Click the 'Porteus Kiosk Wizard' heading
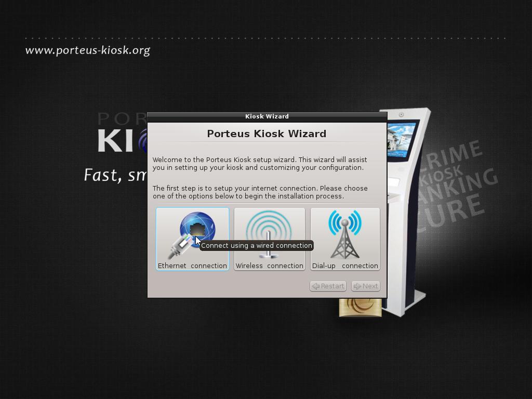The height and width of the screenshot is (399, 532). coord(267,134)
